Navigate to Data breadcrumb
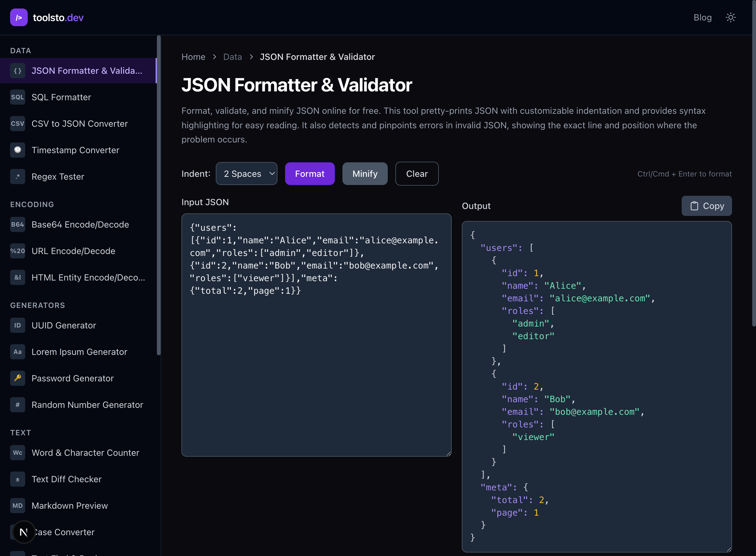 click(x=232, y=56)
